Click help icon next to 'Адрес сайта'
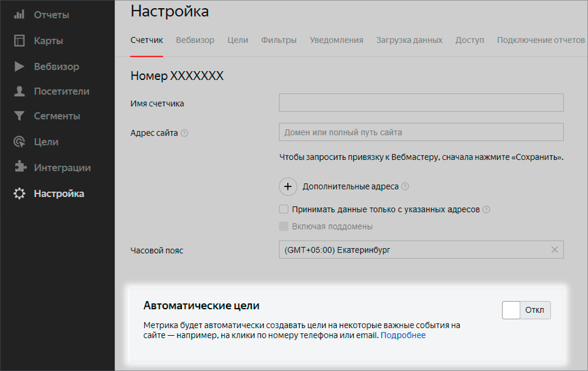Viewport: 588px width, 371px height. [x=184, y=133]
